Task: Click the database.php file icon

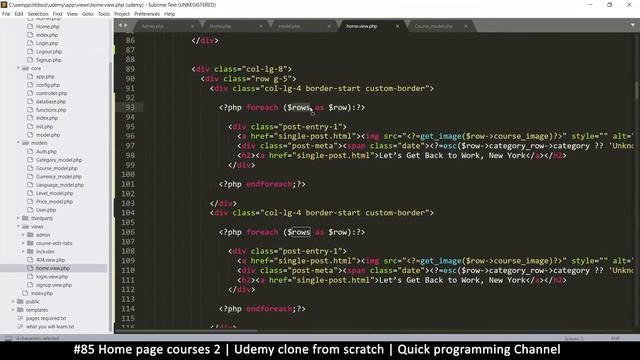Action: click(x=30, y=101)
